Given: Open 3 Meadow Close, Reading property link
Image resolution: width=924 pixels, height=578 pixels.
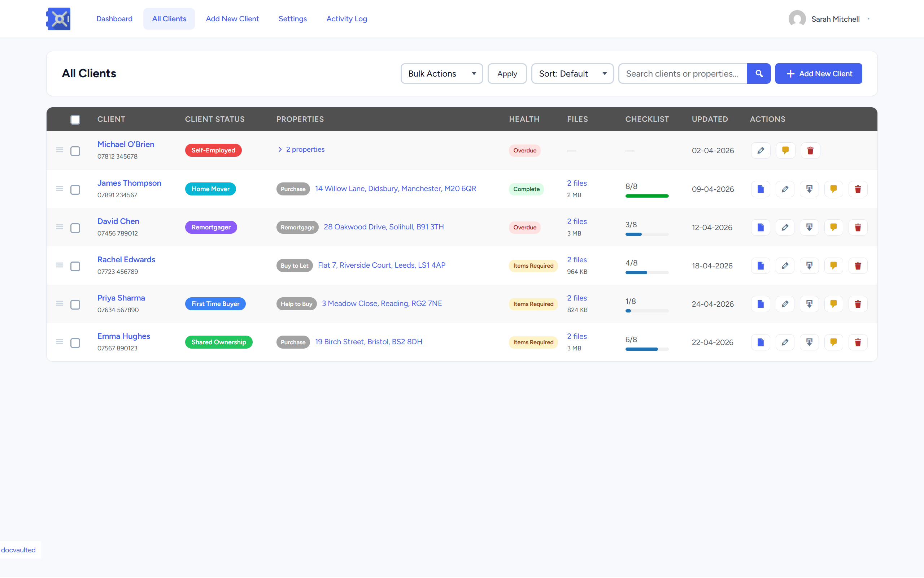Looking at the screenshot, I should [382, 303].
